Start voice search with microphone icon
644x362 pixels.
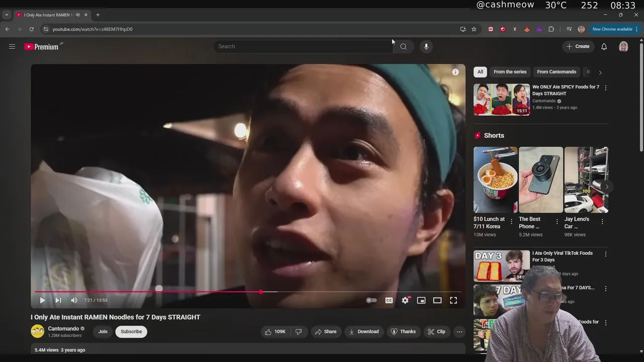coord(426,46)
